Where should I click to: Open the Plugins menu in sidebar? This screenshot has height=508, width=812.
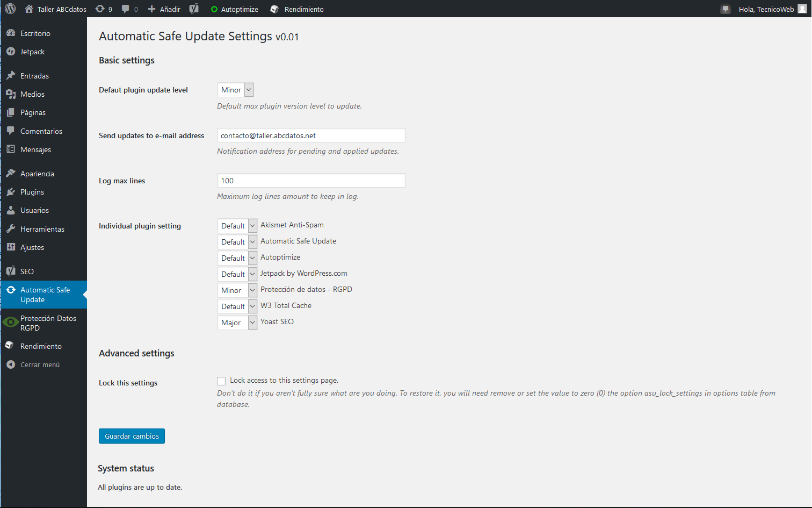(32, 192)
